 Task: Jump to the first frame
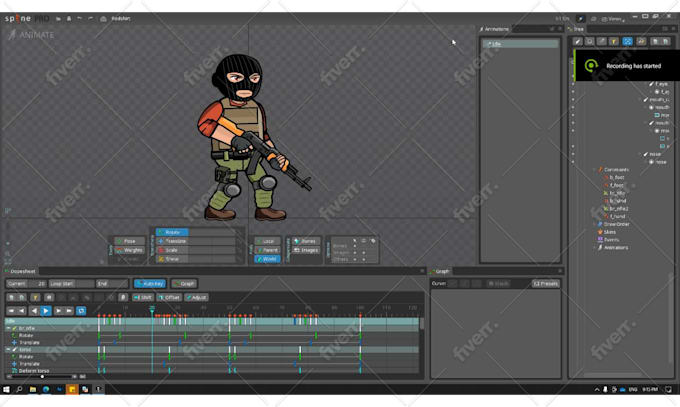click(x=12, y=311)
